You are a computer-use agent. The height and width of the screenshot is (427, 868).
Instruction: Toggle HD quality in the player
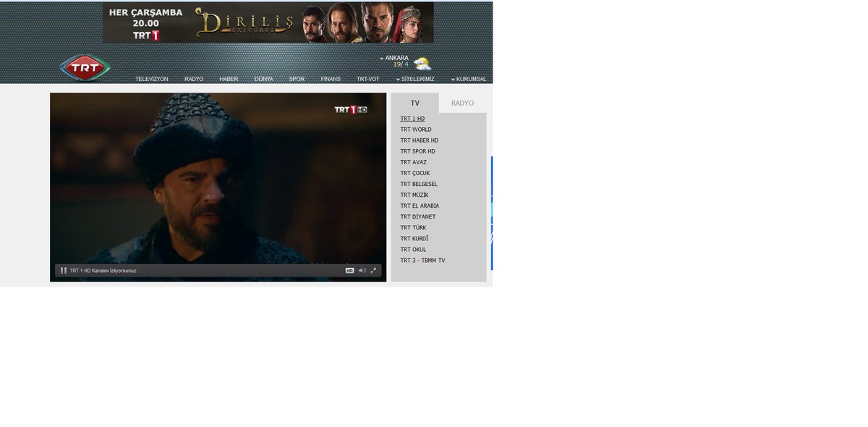click(349, 271)
